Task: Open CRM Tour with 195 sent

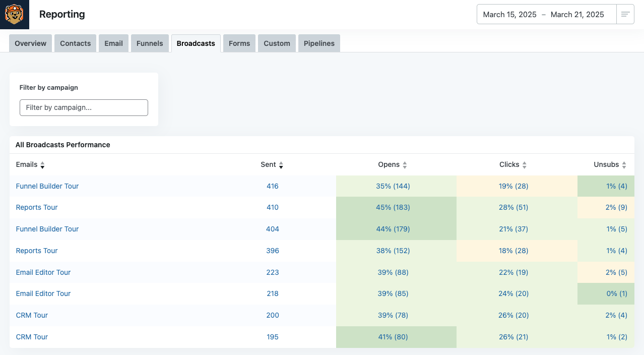Action: (32, 337)
